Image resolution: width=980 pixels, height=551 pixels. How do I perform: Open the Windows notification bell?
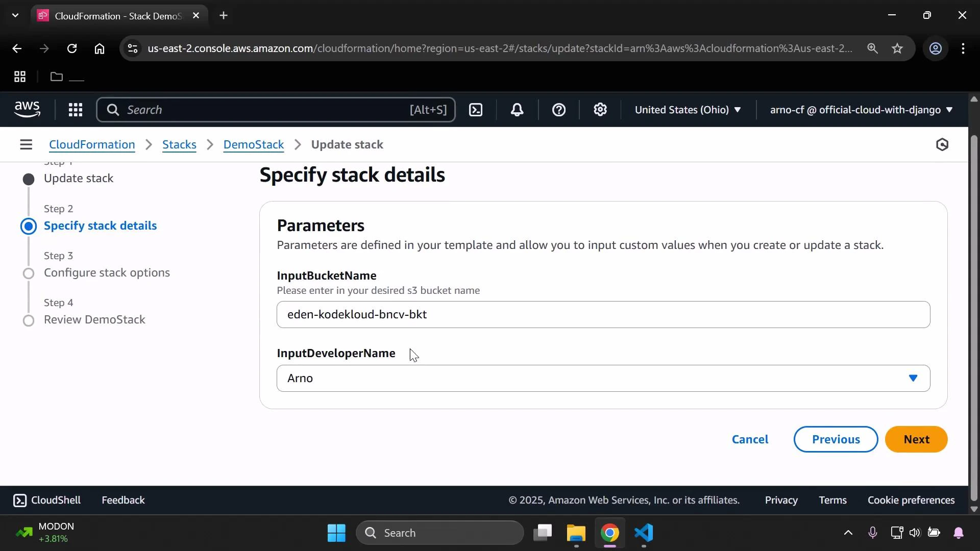959,533
